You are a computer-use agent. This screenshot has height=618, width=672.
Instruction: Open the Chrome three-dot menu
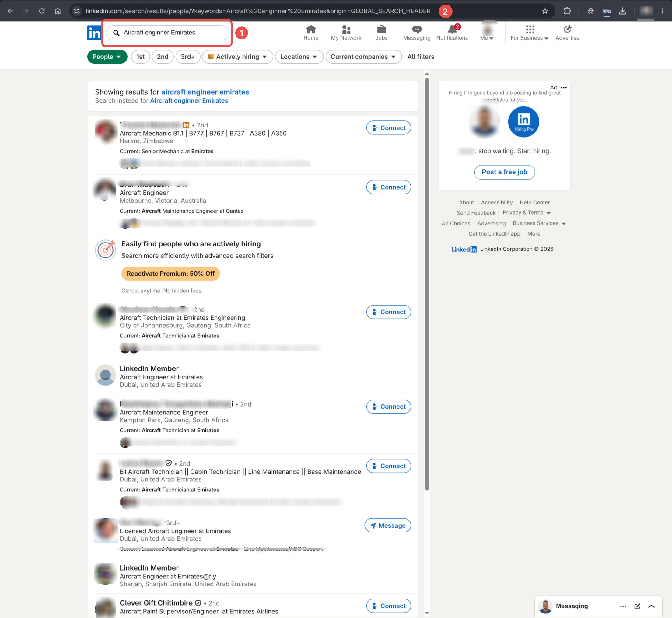tap(662, 11)
